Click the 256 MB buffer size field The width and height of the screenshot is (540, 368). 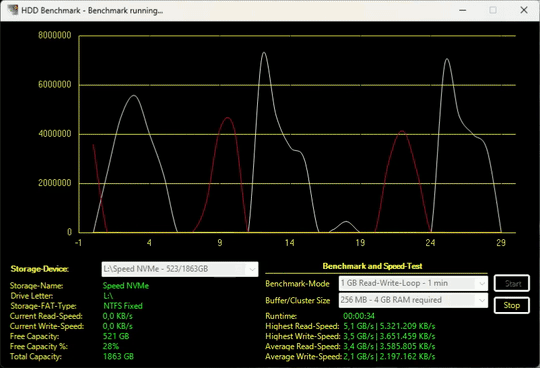(413, 300)
